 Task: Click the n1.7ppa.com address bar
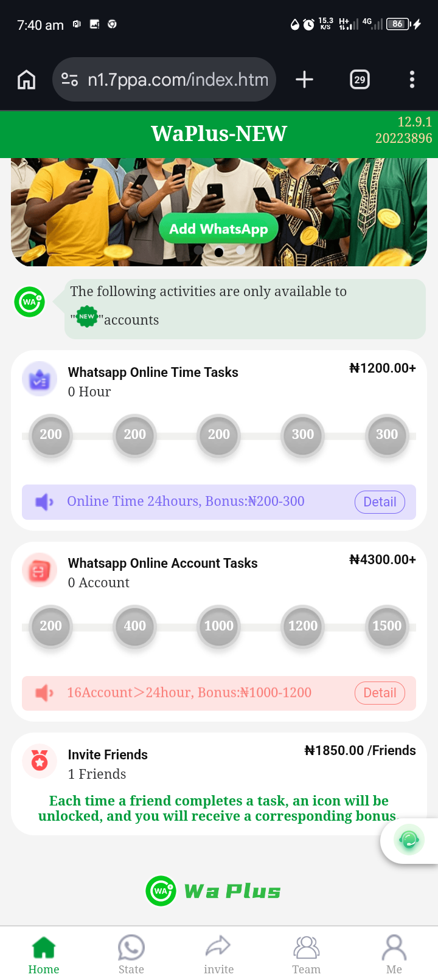178,80
